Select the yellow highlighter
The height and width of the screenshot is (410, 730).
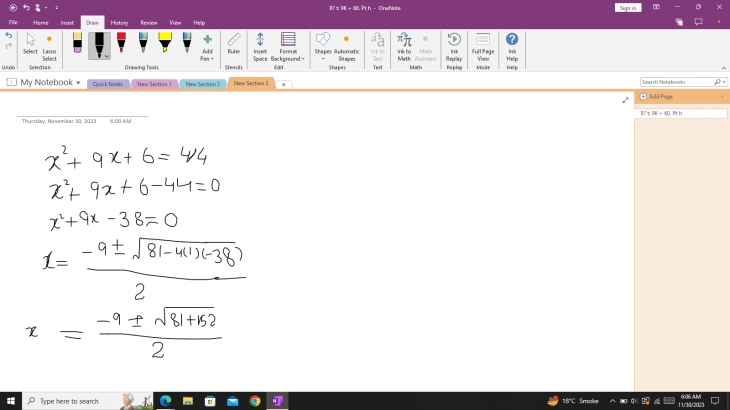pos(165,43)
